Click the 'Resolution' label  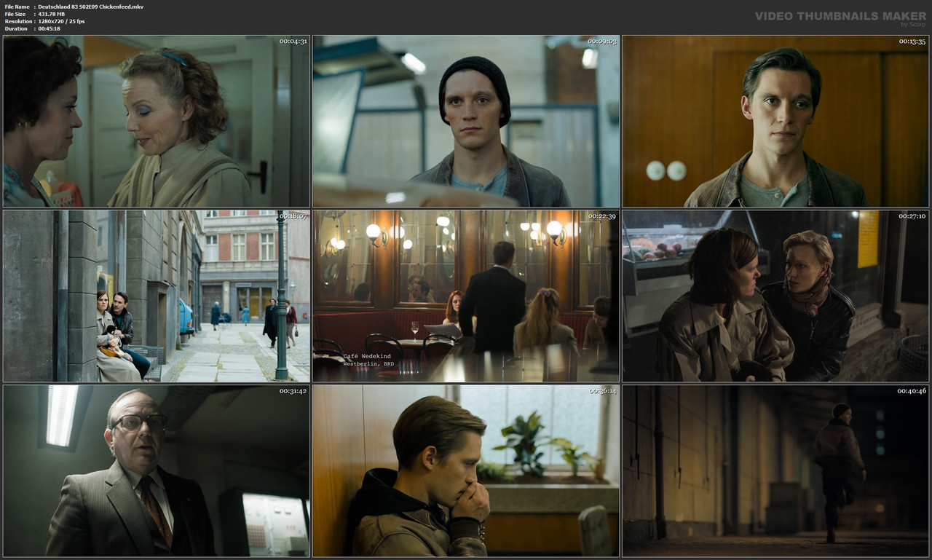18,21
